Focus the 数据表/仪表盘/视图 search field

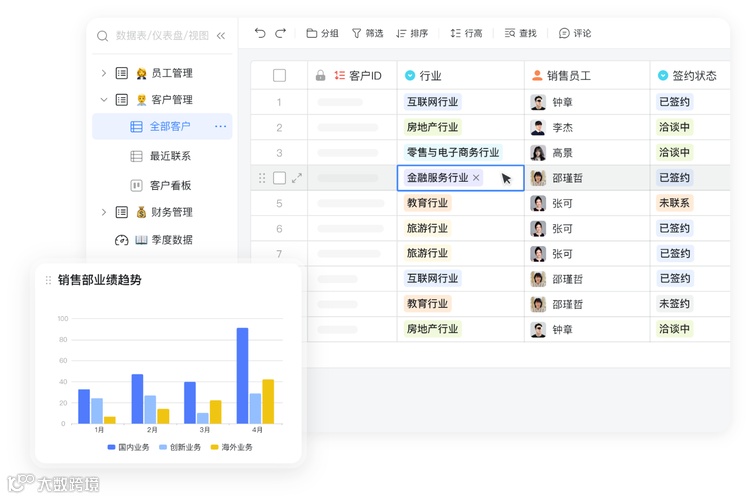(162, 36)
